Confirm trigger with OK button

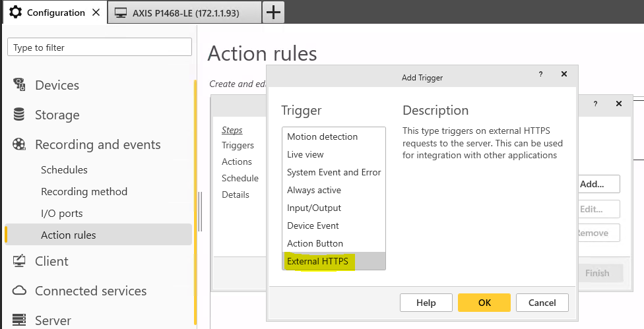[x=484, y=303]
